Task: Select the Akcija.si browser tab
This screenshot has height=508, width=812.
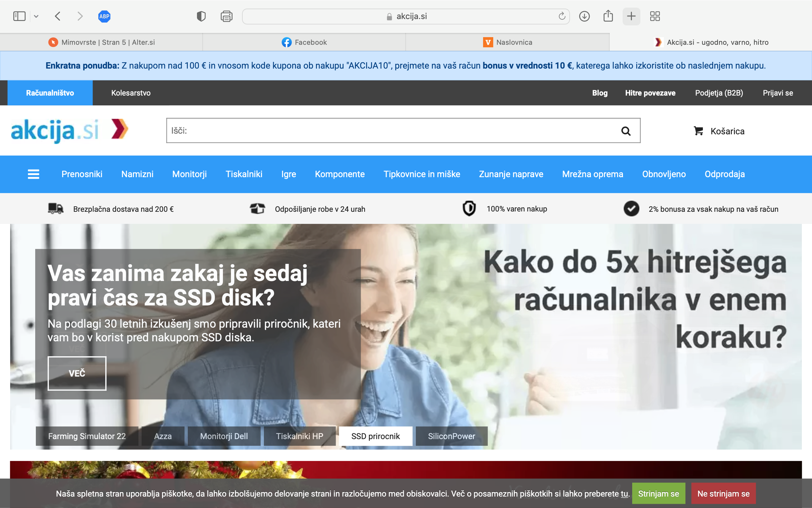Action: [711, 42]
